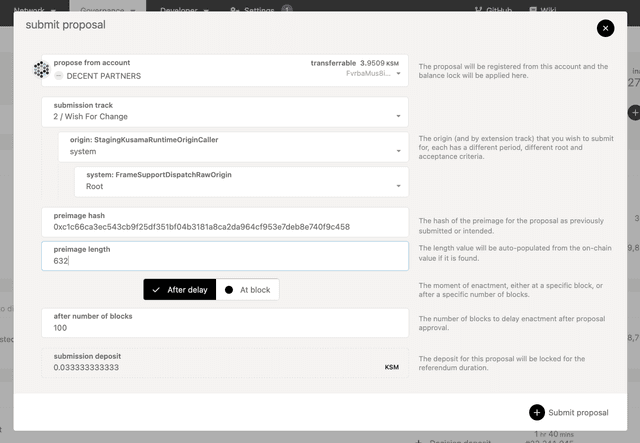640x443 pixels.
Task: Click the Settings icon in navigation
Action: click(x=234, y=8)
